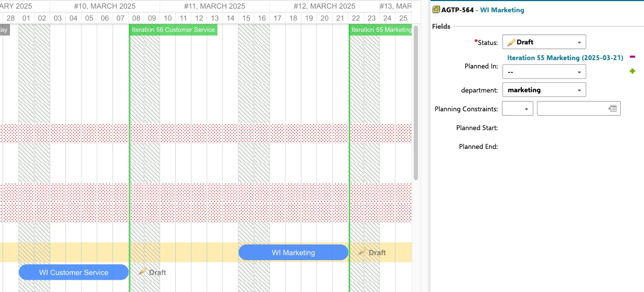Click the Draft pencil icon beside WI Marketing
This screenshot has height=292, width=644.
click(x=362, y=252)
